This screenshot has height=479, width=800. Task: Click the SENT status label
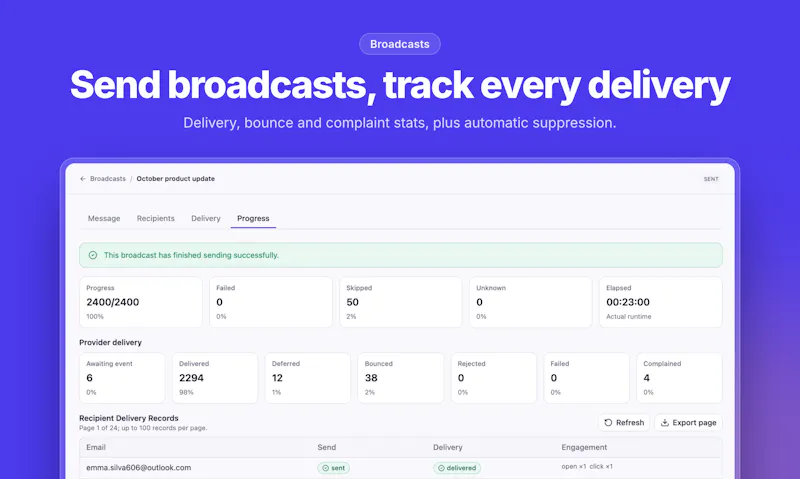[x=711, y=179]
